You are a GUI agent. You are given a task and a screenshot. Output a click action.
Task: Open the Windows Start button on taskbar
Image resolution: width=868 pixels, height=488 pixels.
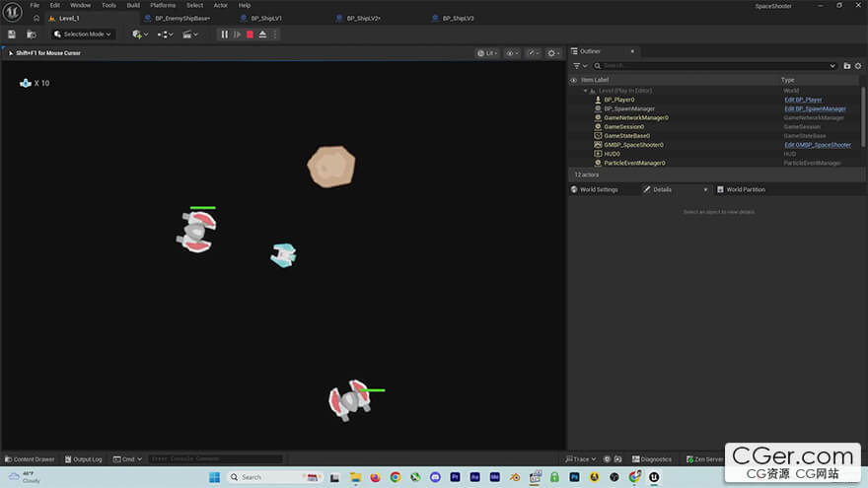213,477
